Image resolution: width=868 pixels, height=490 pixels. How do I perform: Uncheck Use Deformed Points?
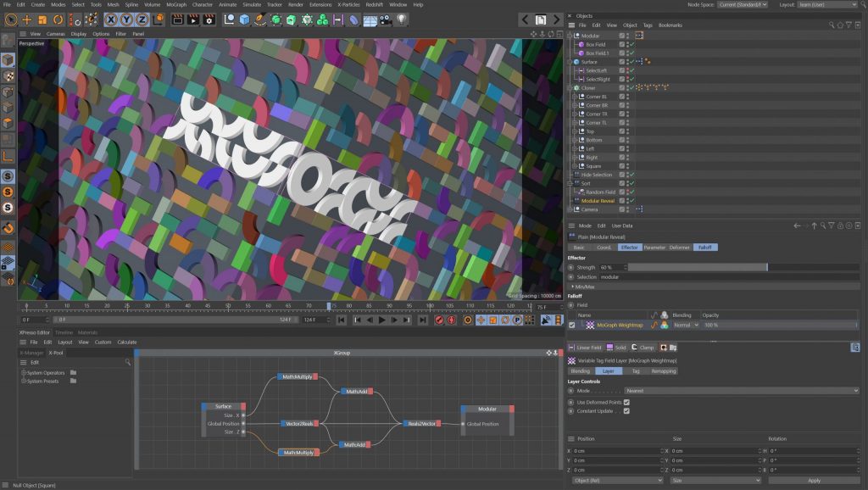[626, 403]
